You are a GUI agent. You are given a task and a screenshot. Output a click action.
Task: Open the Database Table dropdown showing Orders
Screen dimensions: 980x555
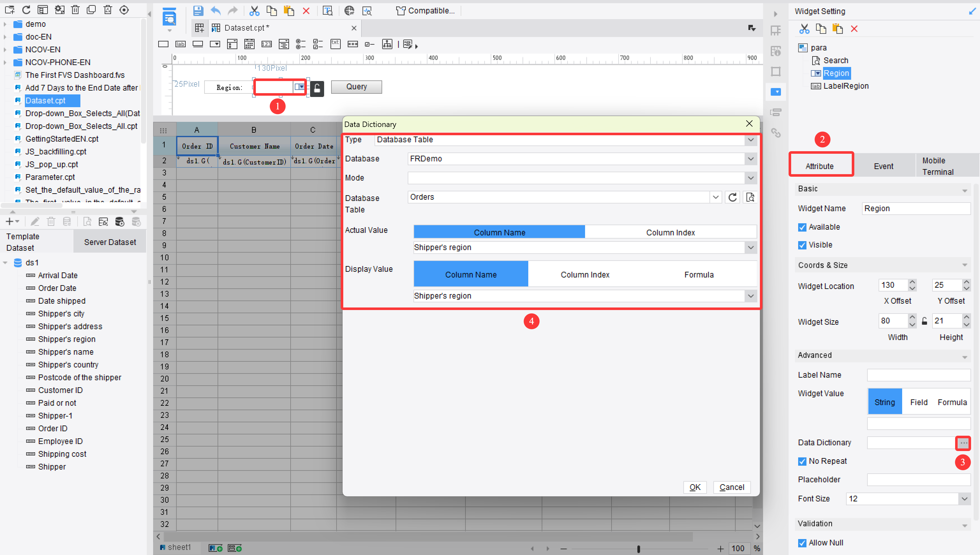[716, 197]
